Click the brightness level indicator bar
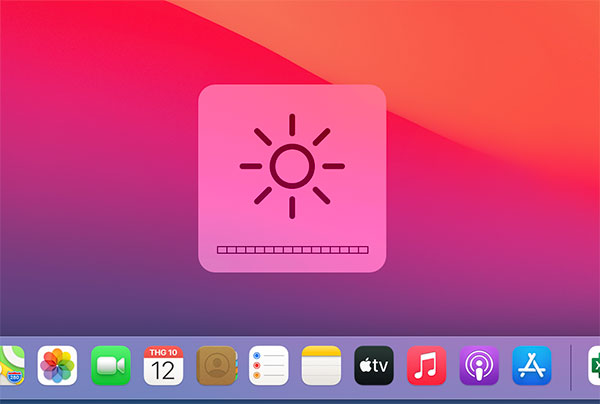The height and width of the screenshot is (404, 600). (293, 250)
